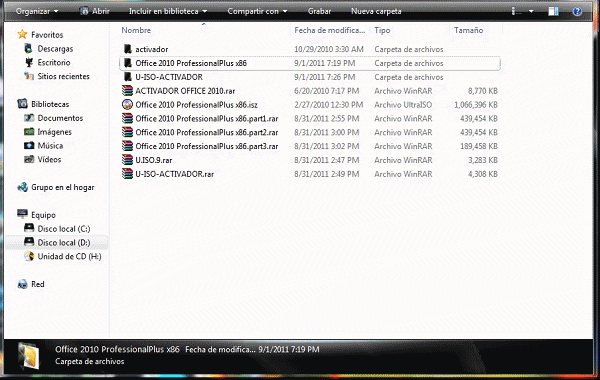This screenshot has width=600, height=380.
Task: Click the Abrir toolbar button
Action: [95, 11]
